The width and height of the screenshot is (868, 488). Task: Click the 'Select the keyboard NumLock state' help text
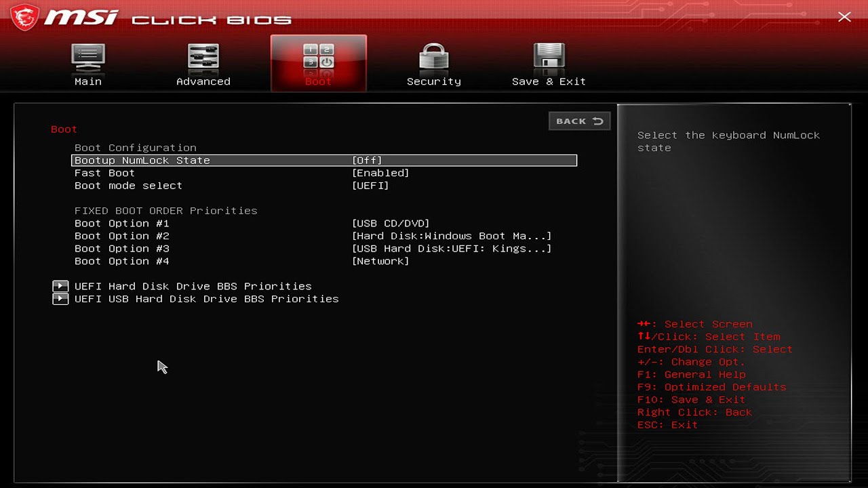729,142
